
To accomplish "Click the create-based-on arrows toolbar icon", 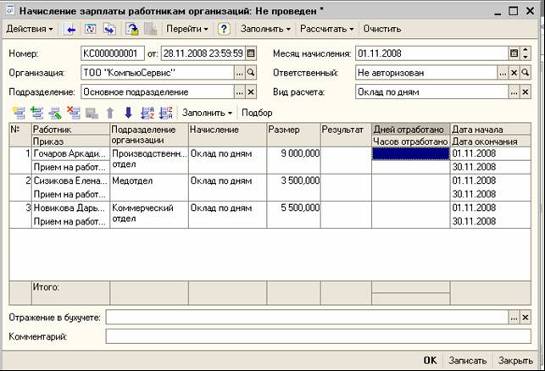I will pyautogui.click(x=109, y=29).
